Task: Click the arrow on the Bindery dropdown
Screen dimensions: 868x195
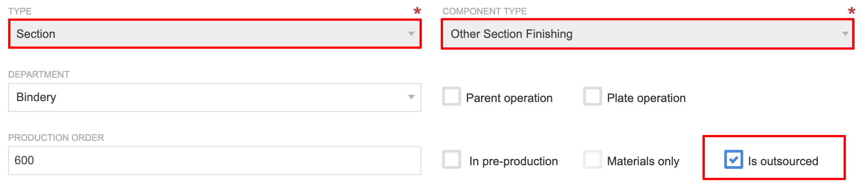Action: pyautogui.click(x=411, y=97)
